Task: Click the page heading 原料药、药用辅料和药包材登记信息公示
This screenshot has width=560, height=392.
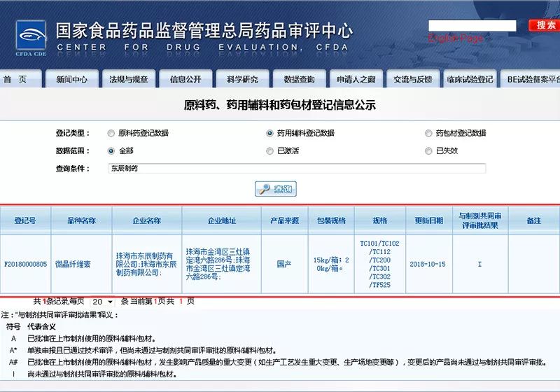Action: click(279, 105)
